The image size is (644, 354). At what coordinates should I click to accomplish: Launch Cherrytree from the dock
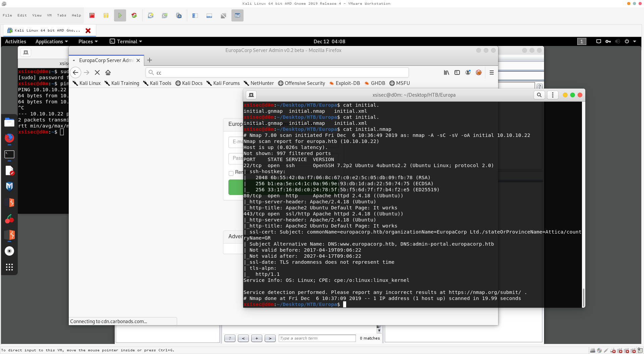point(9,219)
